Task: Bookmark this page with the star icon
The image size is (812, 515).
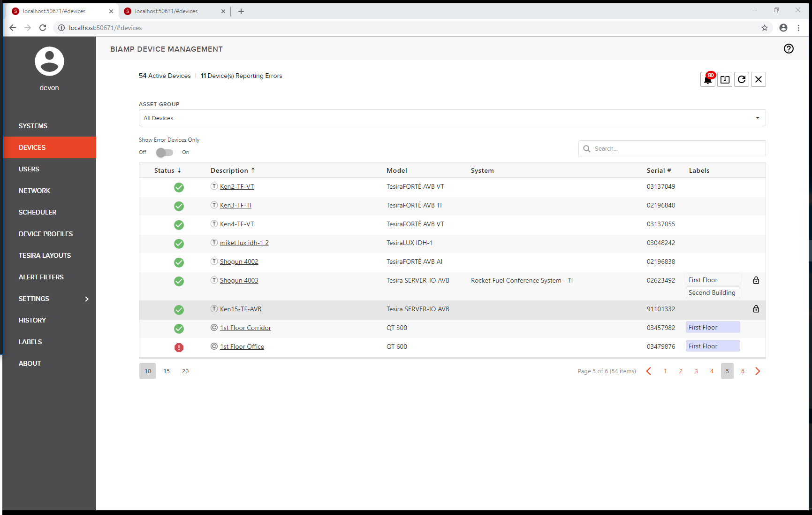Action: click(765, 28)
